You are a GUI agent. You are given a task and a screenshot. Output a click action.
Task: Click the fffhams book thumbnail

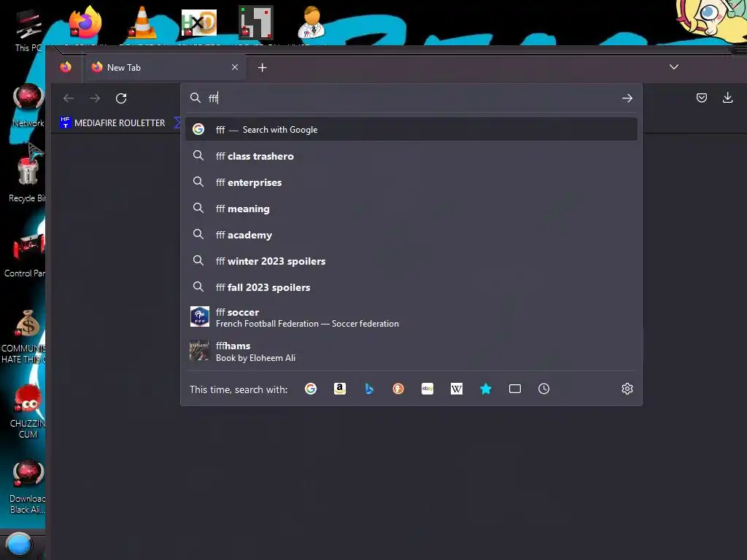click(x=200, y=351)
